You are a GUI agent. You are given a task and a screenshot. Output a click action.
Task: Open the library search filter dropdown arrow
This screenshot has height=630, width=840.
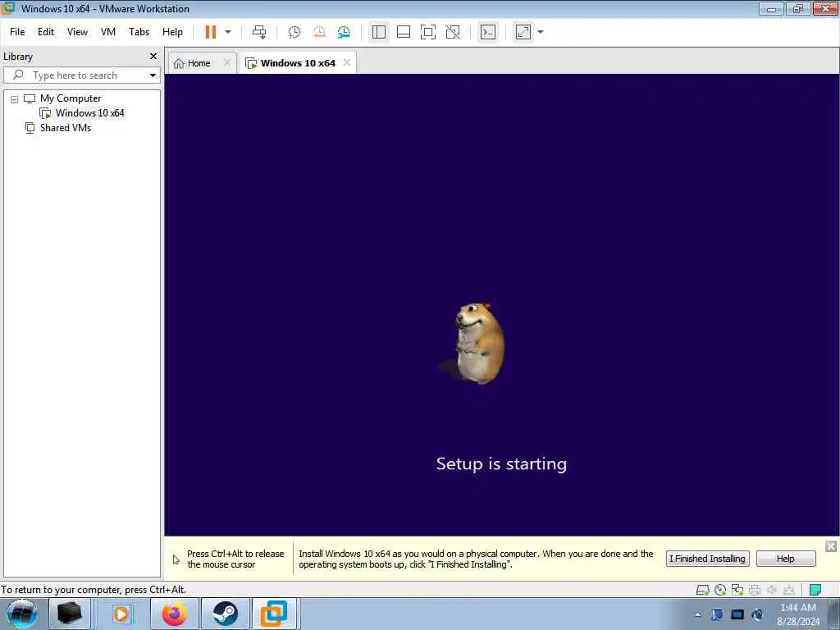[153, 75]
